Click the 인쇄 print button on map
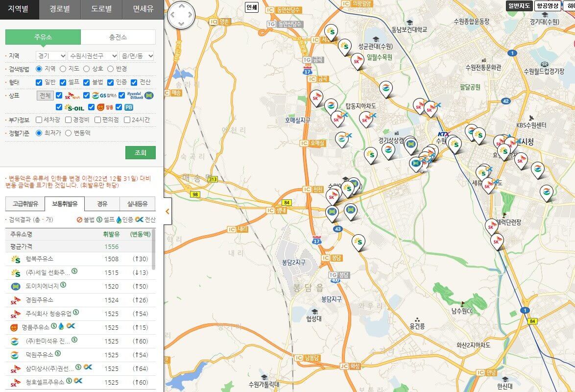 [x=252, y=7]
